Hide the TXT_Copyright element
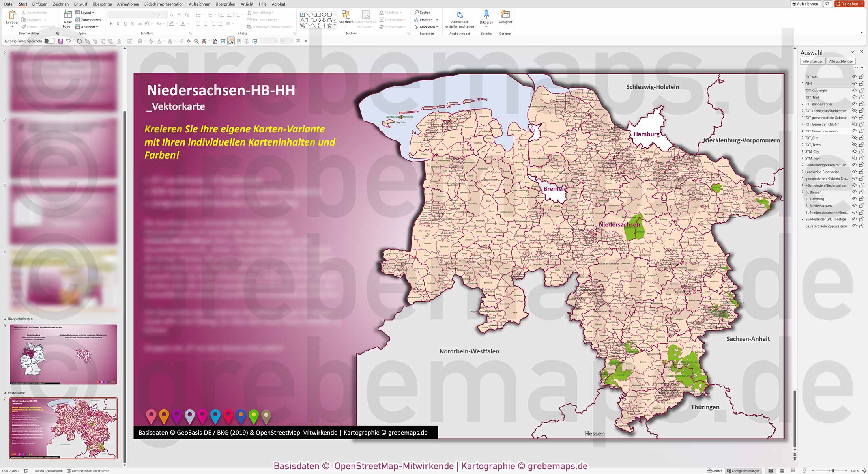Viewport: 868px width, 474px height. click(854, 90)
